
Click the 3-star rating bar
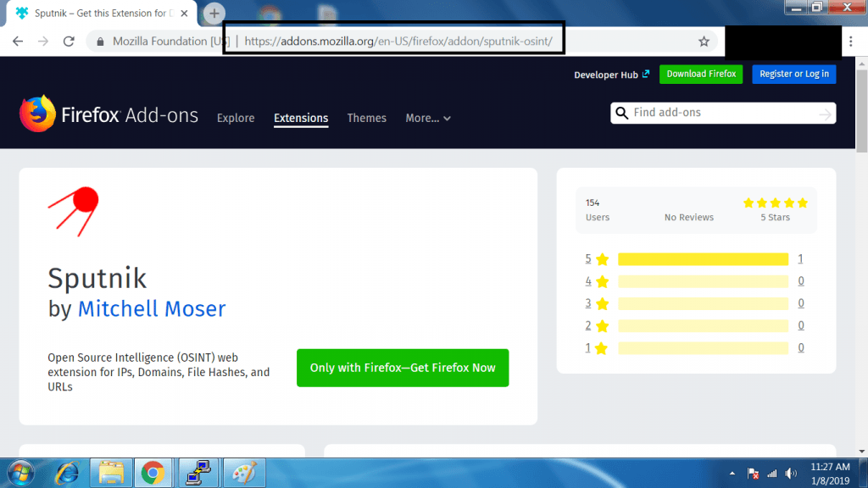coord(703,303)
